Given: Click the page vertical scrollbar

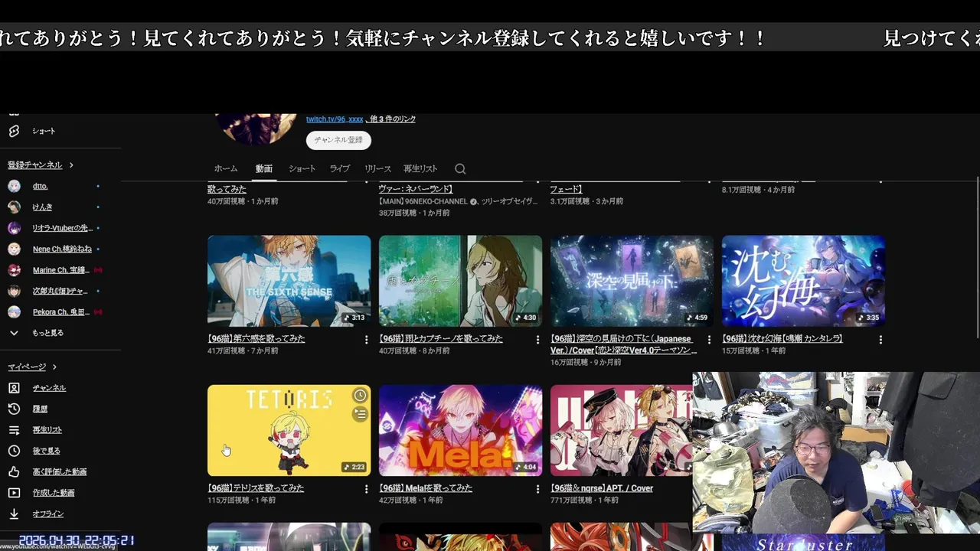Looking at the screenshot, I should 977,256.
